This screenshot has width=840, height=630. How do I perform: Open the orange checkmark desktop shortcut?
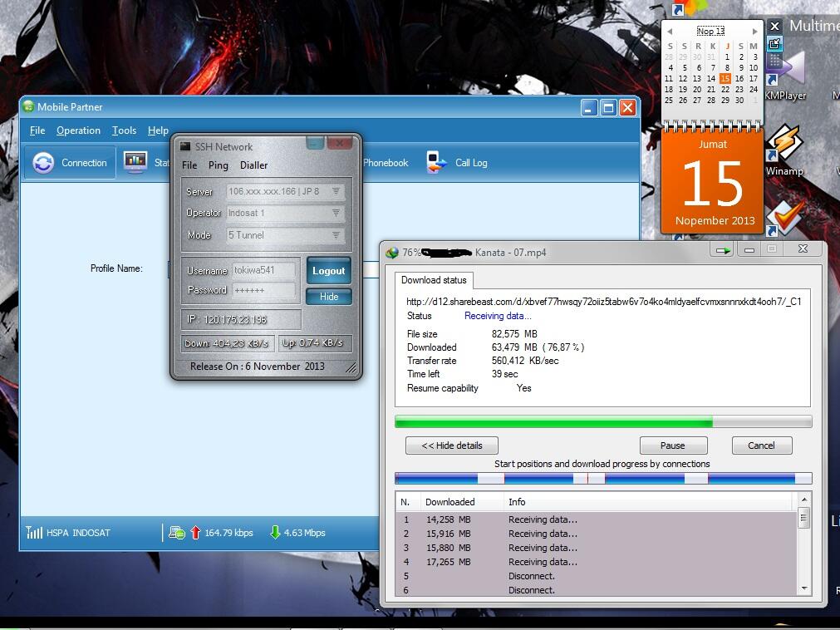tap(784, 219)
